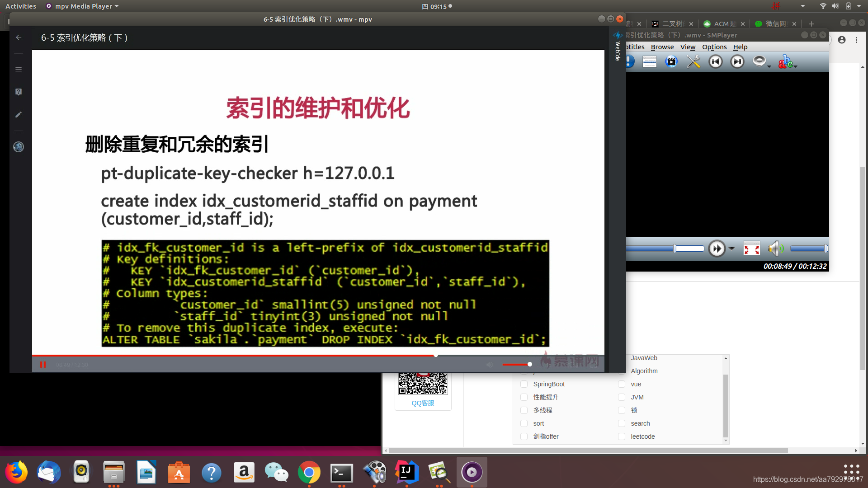Pause the mpv video playback
Image resolution: width=868 pixels, height=488 pixels.
pyautogui.click(x=43, y=365)
